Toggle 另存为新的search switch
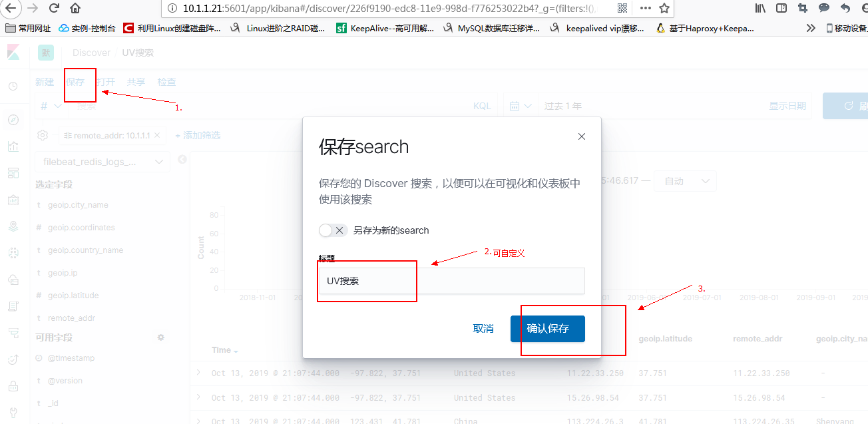 tap(333, 230)
